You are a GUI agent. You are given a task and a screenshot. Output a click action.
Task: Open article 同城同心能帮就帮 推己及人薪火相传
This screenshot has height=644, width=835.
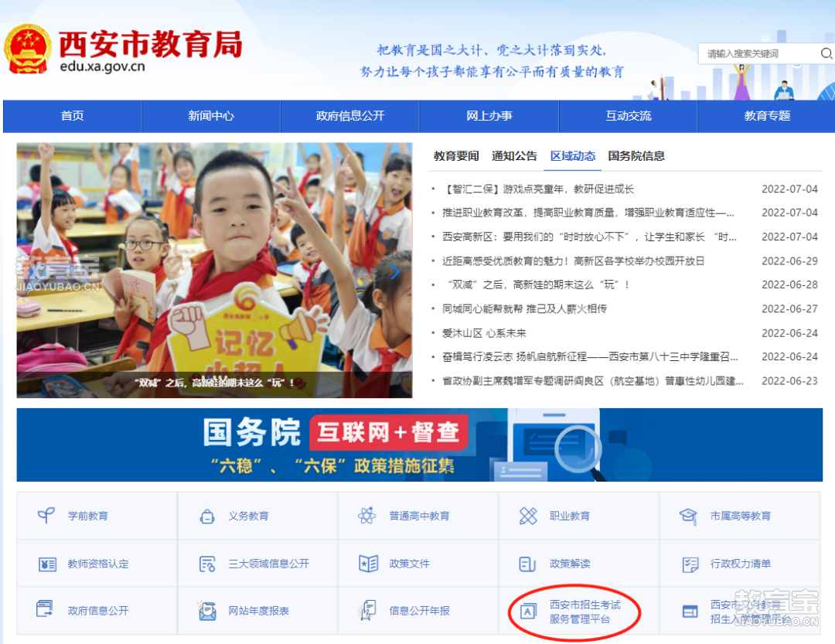click(x=524, y=309)
